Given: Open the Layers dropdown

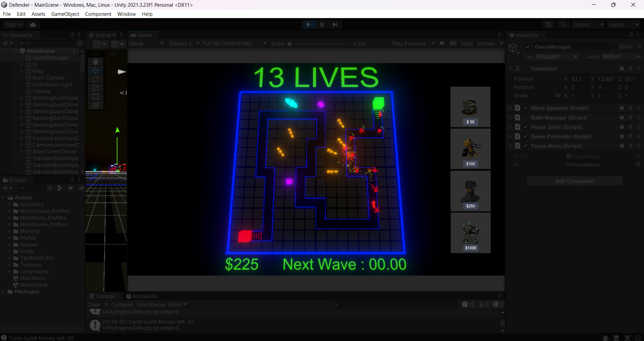Looking at the screenshot, I should coord(588,25).
